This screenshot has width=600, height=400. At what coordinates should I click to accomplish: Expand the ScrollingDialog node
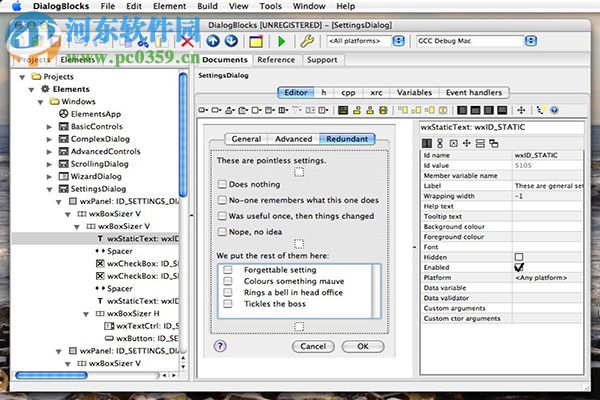(49, 164)
